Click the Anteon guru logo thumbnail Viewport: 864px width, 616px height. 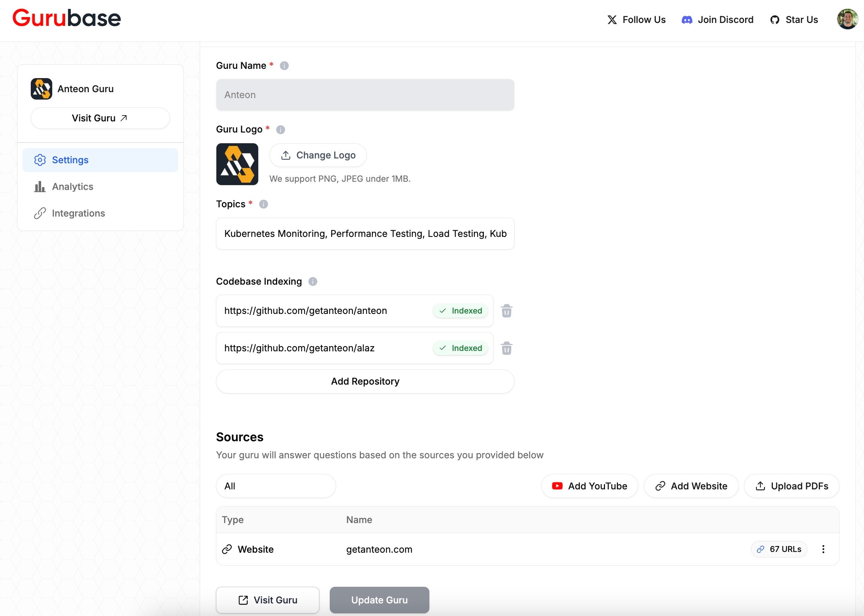[237, 164]
